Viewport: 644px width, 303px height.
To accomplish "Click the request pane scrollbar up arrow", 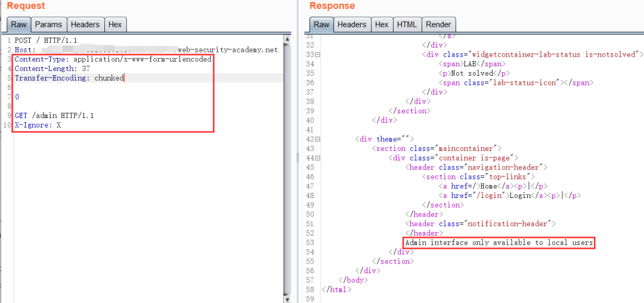I will (287, 40).
